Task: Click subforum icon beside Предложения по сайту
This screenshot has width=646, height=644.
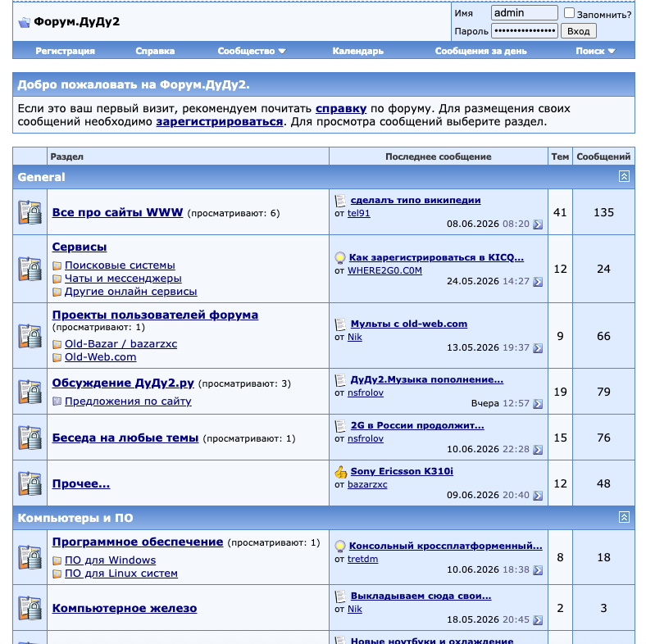Action: (57, 401)
